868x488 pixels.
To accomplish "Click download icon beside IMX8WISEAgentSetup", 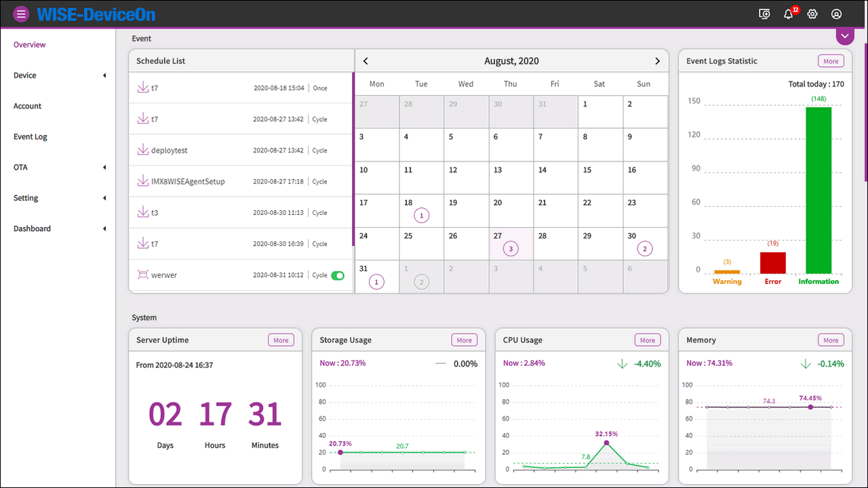I will 143,181.
